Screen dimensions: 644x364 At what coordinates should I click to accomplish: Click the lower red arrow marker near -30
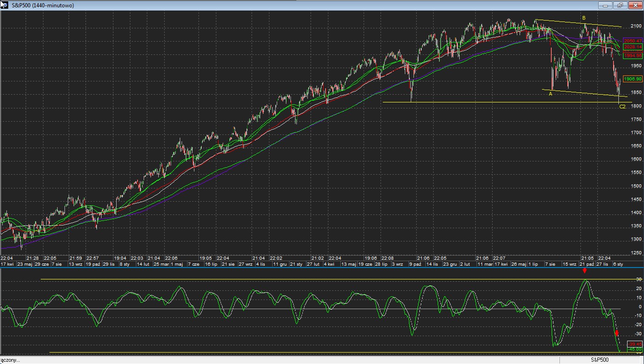point(617,333)
